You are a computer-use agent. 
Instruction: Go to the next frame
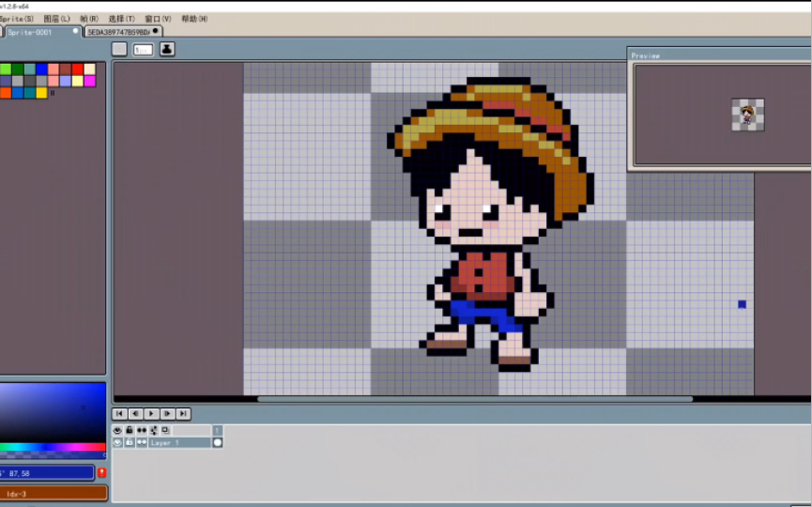167,414
